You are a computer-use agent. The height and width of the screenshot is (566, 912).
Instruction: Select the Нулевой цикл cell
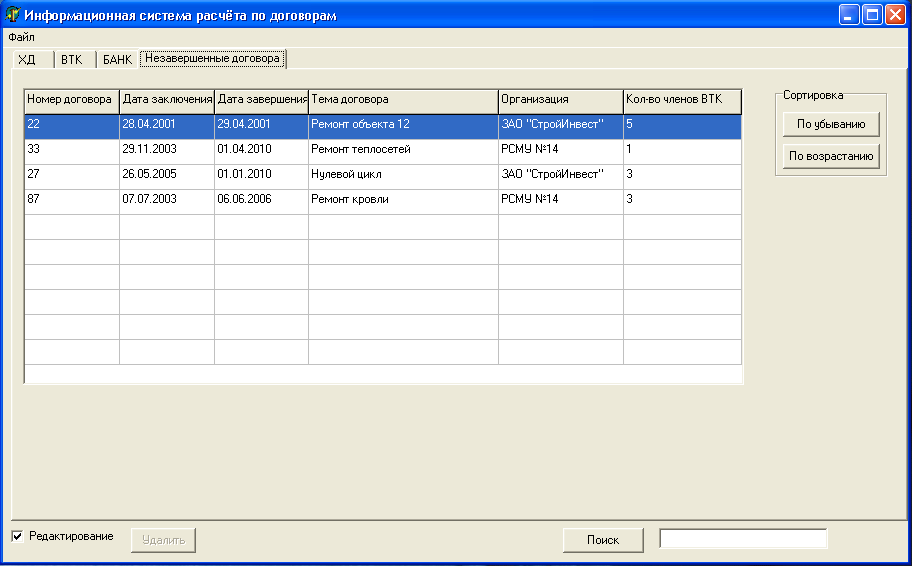pos(403,176)
